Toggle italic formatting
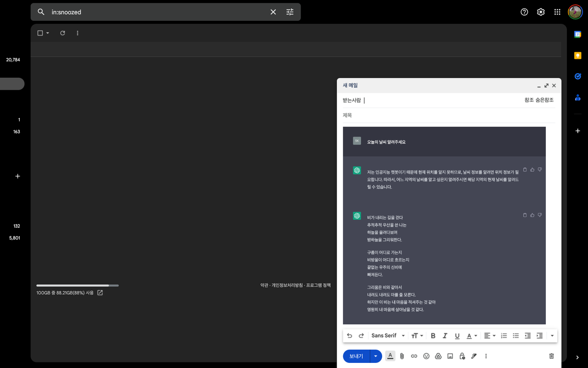This screenshot has width=588, height=368. [x=445, y=336]
